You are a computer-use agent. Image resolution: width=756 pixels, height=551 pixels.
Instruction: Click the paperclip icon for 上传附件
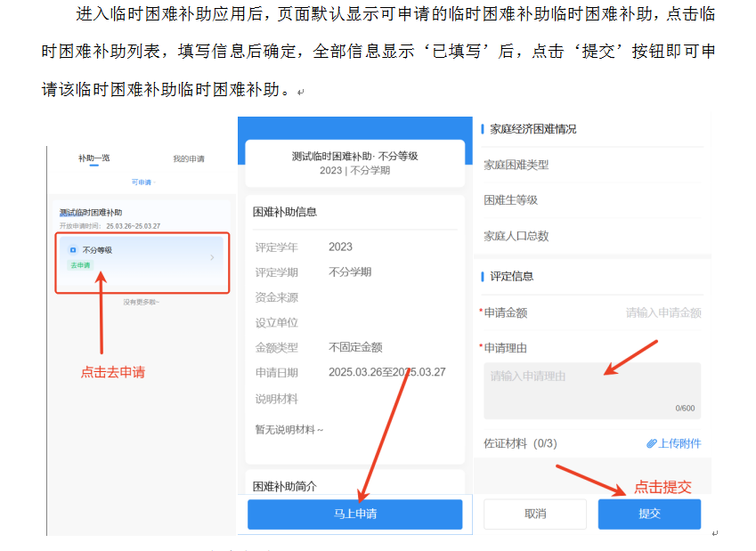click(651, 443)
